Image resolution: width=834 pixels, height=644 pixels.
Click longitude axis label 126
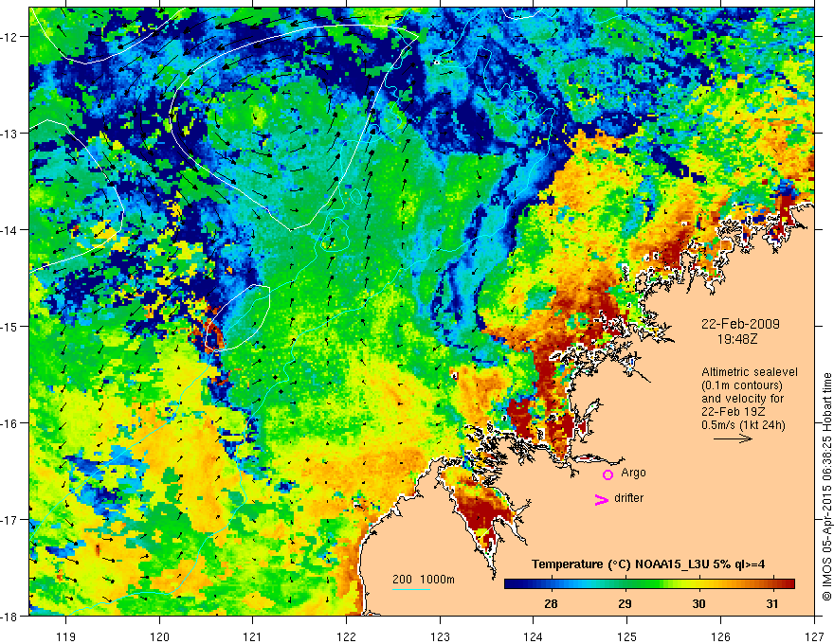point(720,636)
